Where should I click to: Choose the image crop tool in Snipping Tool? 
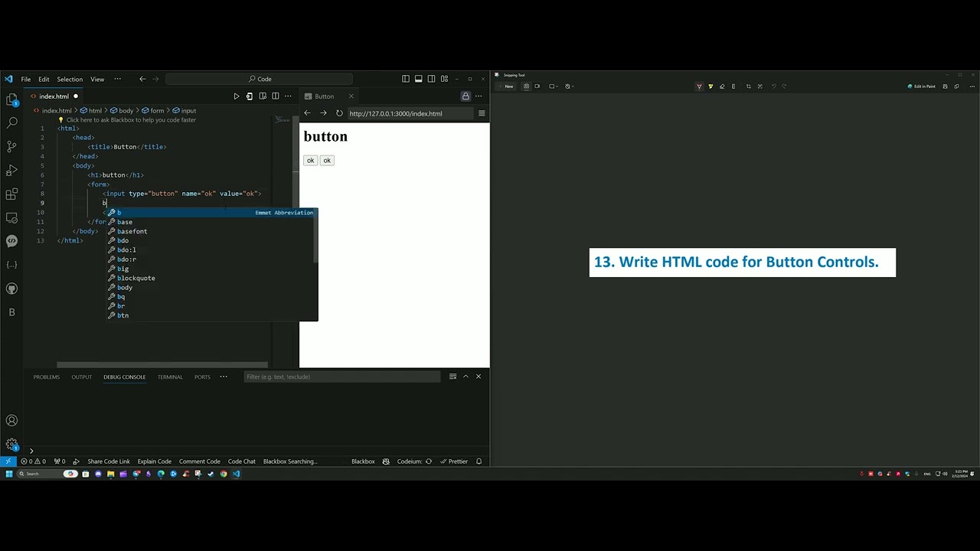pos(749,86)
